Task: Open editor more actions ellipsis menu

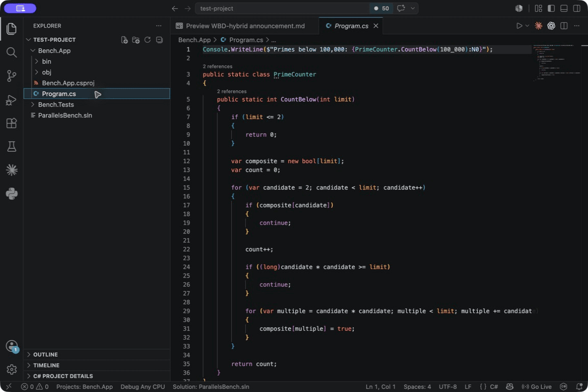Action: 577,26
